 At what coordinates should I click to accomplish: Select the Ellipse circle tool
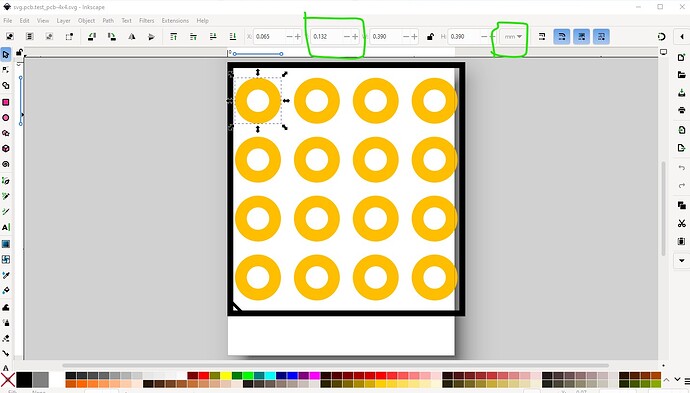click(6, 118)
